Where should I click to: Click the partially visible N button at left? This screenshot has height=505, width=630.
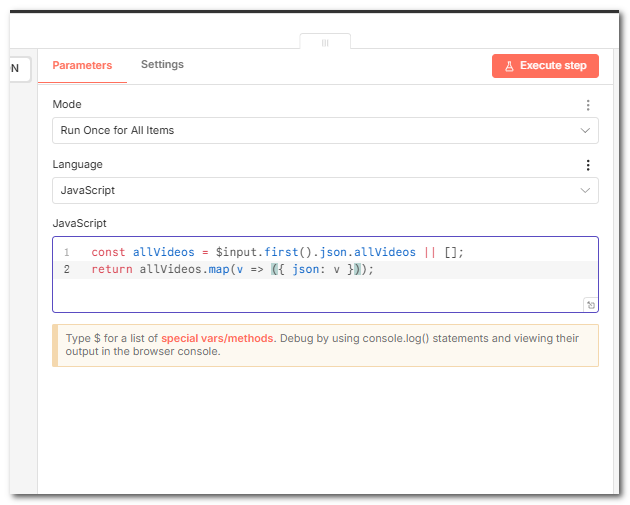pos(18,69)
